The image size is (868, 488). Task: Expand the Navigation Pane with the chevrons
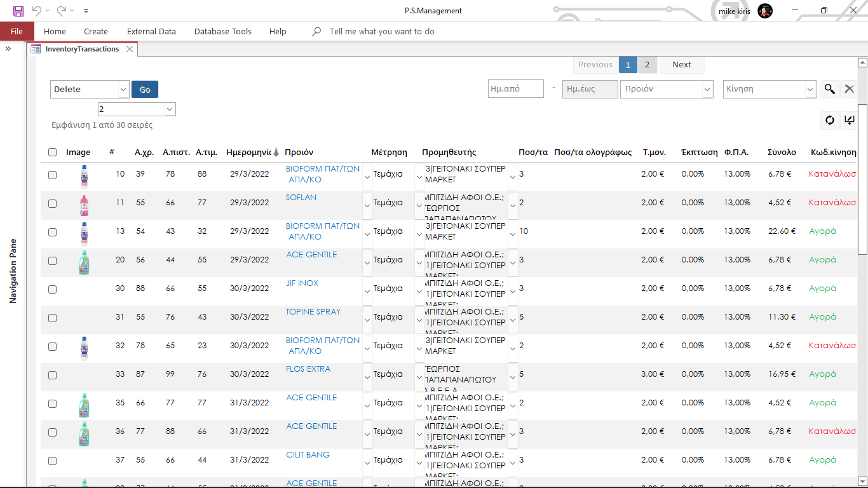pyautogui.click(x=8, y=49)
